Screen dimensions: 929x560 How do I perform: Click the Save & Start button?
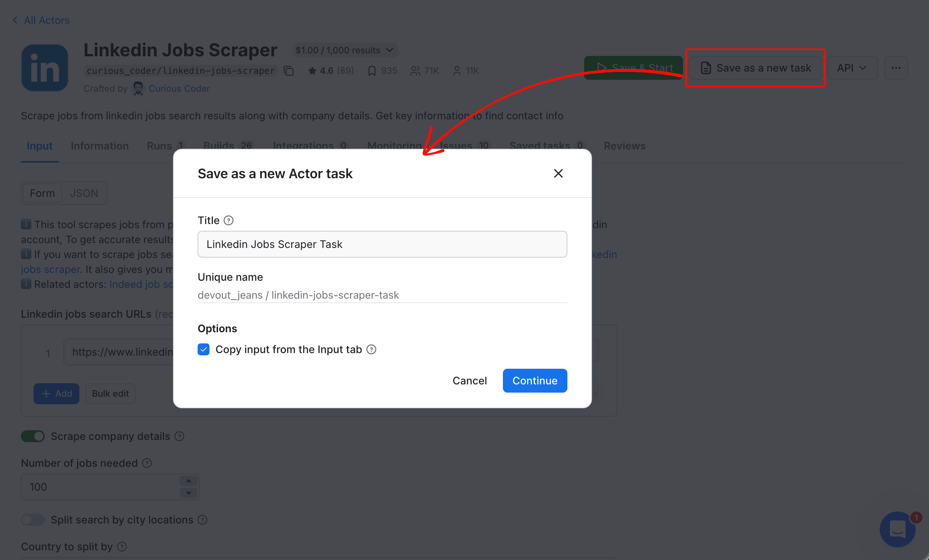tap(633, 68)
